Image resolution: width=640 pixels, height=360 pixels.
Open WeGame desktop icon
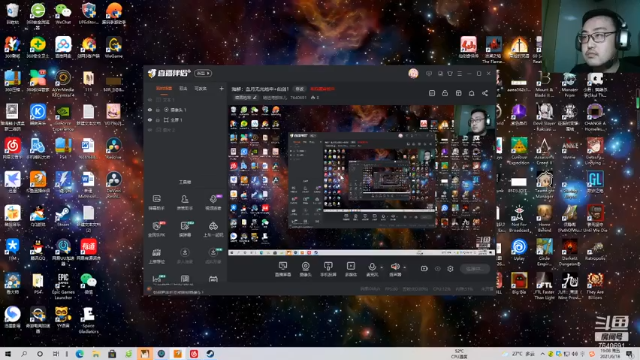point(113,47)
